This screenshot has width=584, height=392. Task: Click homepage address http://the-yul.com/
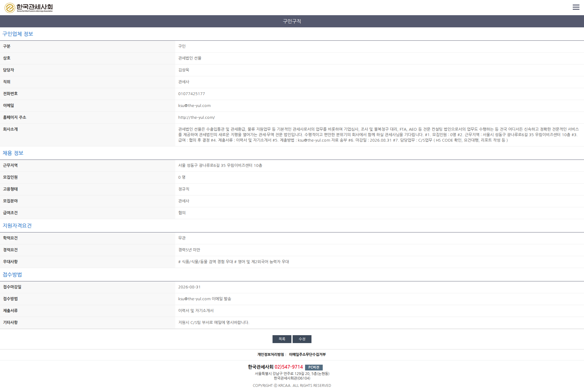coord(196,118)
